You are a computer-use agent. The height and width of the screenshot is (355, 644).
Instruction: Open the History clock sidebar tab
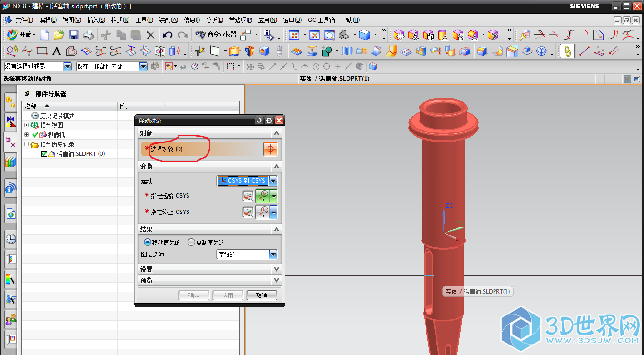click(10, 238)
